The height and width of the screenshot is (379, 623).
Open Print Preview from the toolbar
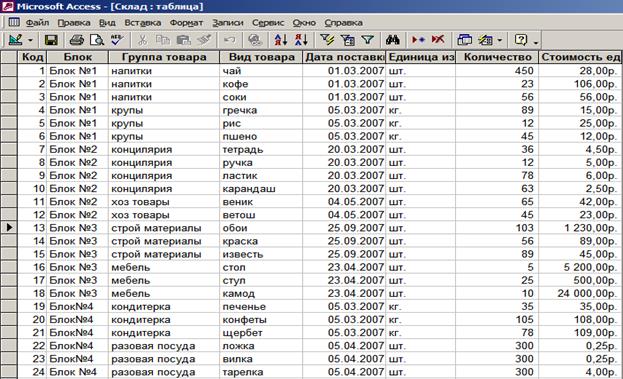pyautogui.click(x=97, y=40)
